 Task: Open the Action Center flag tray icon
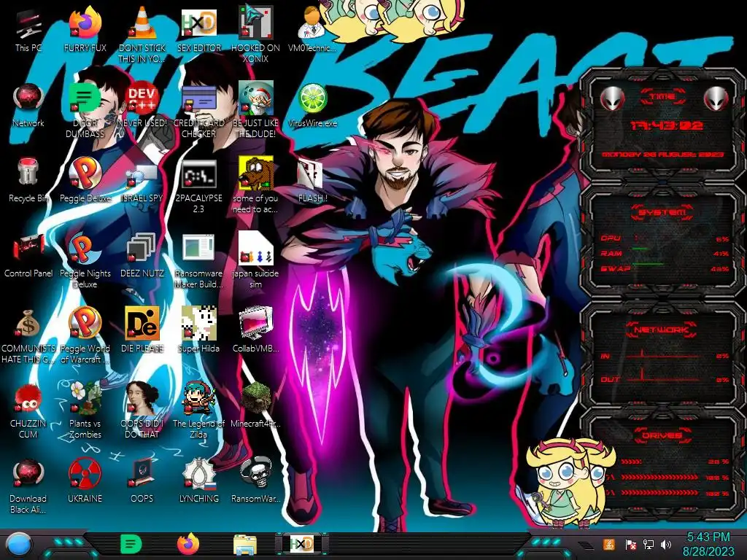coord(630,544)
